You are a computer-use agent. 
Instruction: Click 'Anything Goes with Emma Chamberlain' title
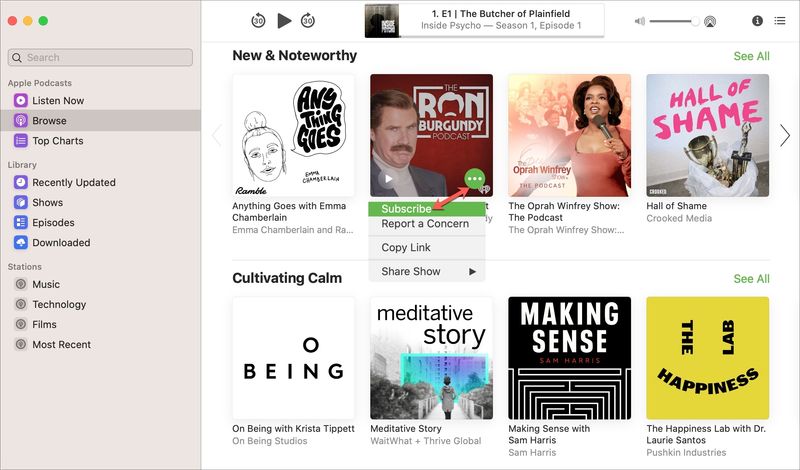click(289, 212)
